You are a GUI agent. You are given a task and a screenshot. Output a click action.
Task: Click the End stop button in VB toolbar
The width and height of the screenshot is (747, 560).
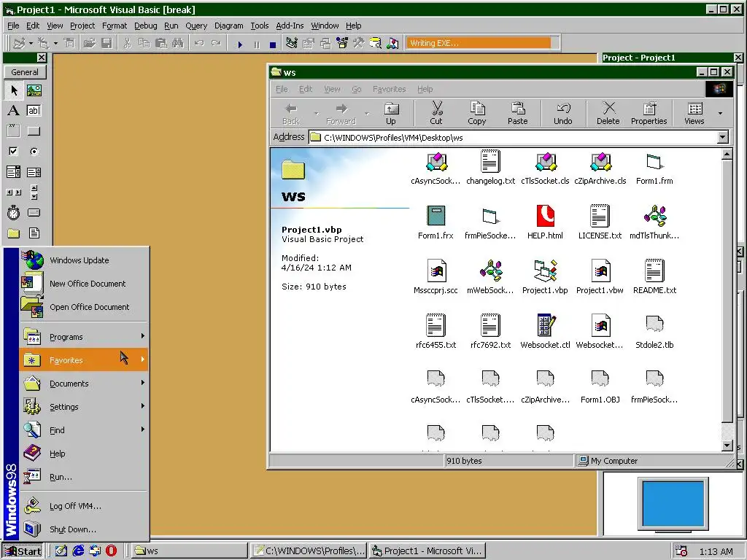click(273, 44)
